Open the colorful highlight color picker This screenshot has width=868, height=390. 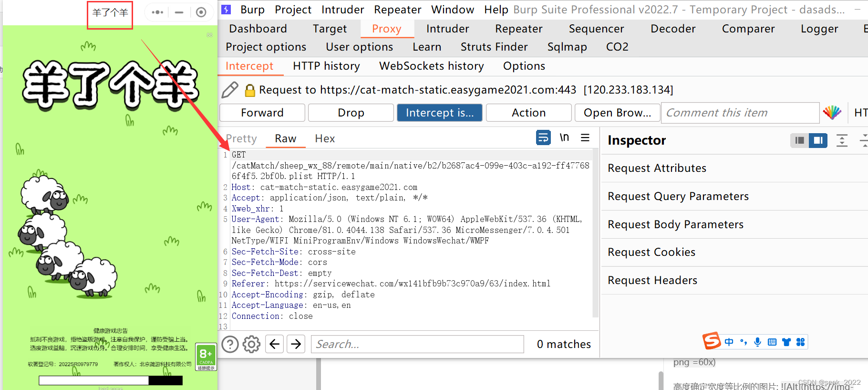pyautogui.click(x=832, y=113)
